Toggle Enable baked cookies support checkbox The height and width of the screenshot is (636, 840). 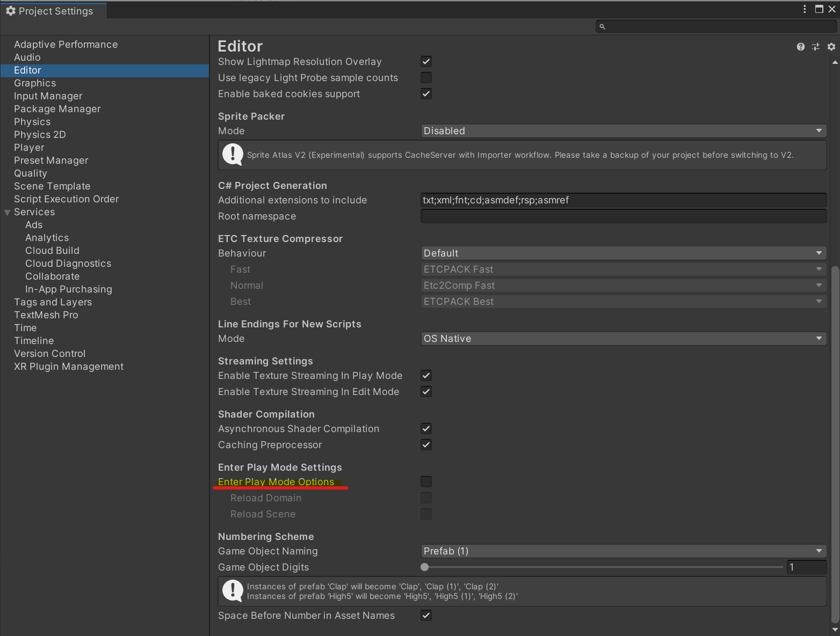[426, 94]
